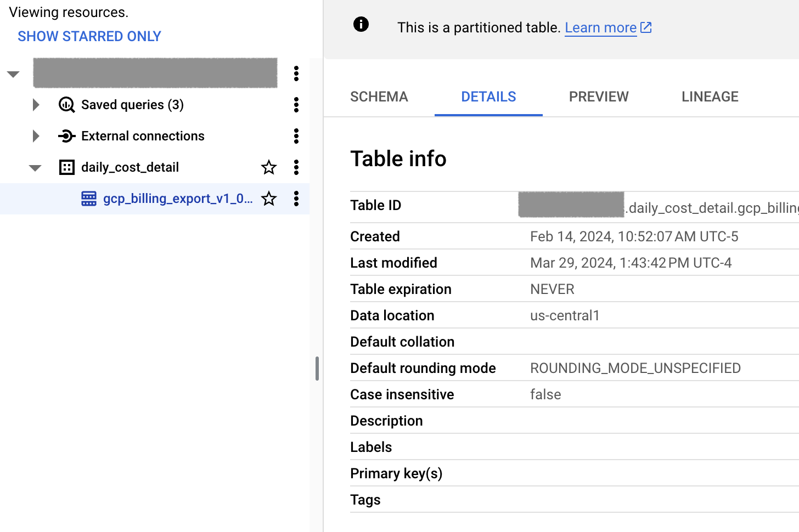The height and width of the screenshot is (532, 799).
Task: Click the Primary key(s) row label
Action: (396, 473)
